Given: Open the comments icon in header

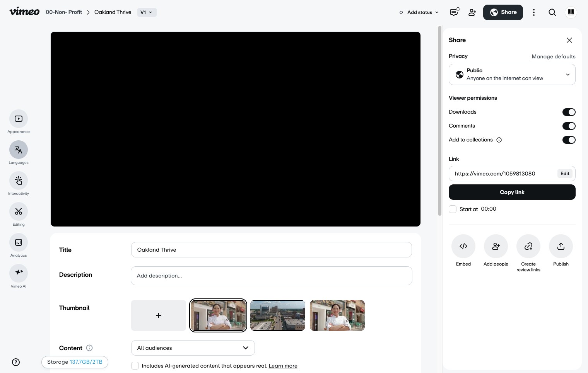Looking at the screenshot, I should 454,12.
